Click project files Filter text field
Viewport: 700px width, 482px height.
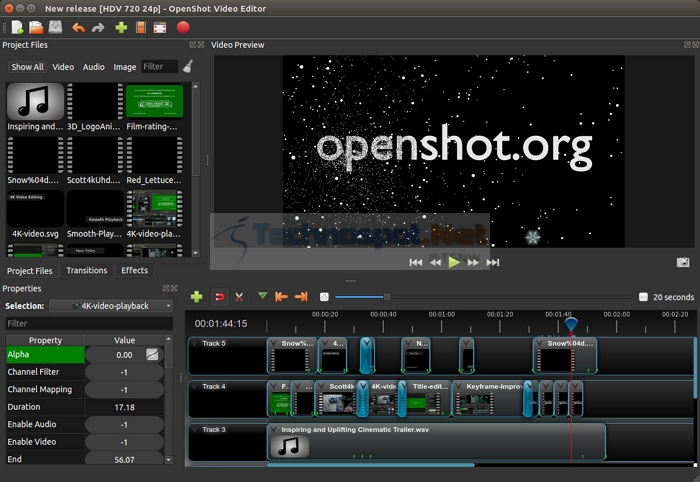159,66
